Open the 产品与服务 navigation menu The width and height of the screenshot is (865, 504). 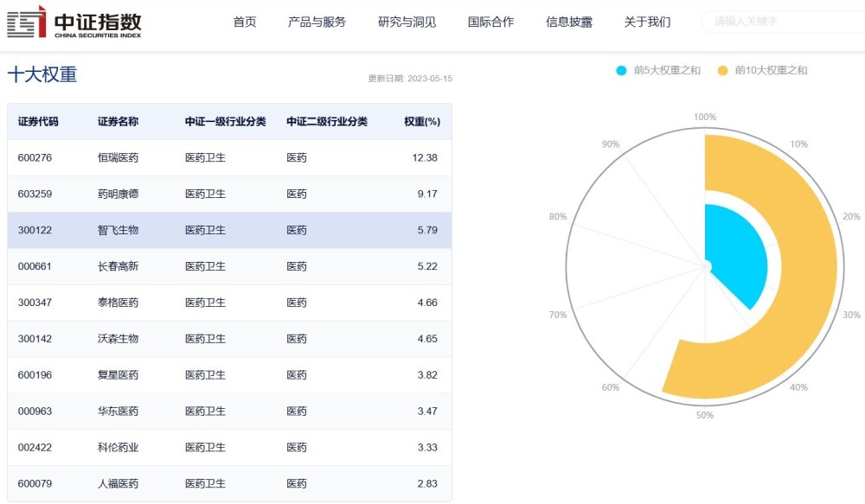(317, 22)
